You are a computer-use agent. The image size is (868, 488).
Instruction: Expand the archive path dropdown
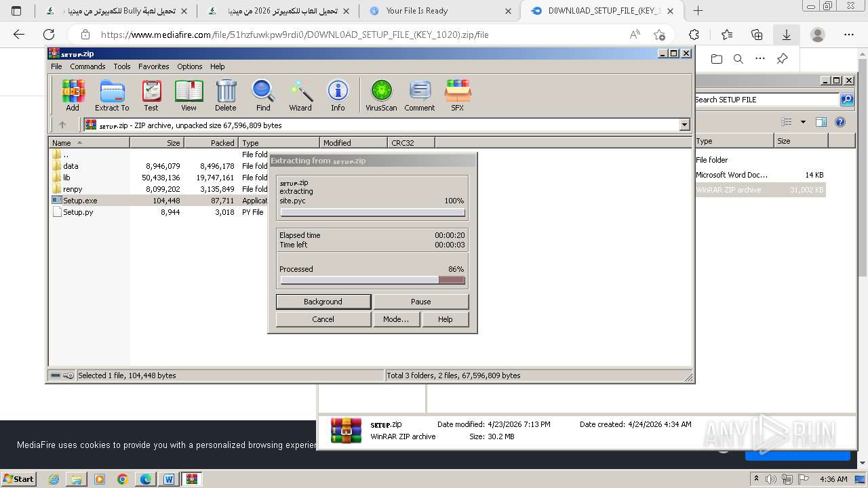point(684,125)
